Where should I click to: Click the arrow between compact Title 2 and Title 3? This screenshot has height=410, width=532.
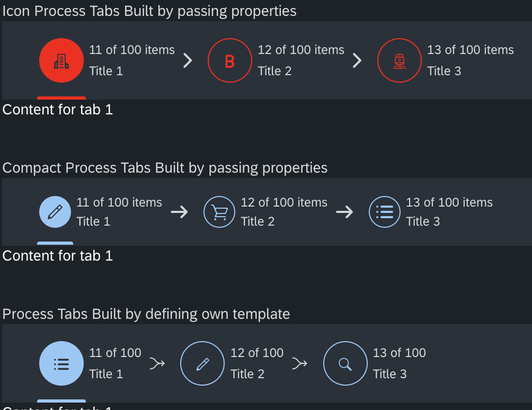344,211
